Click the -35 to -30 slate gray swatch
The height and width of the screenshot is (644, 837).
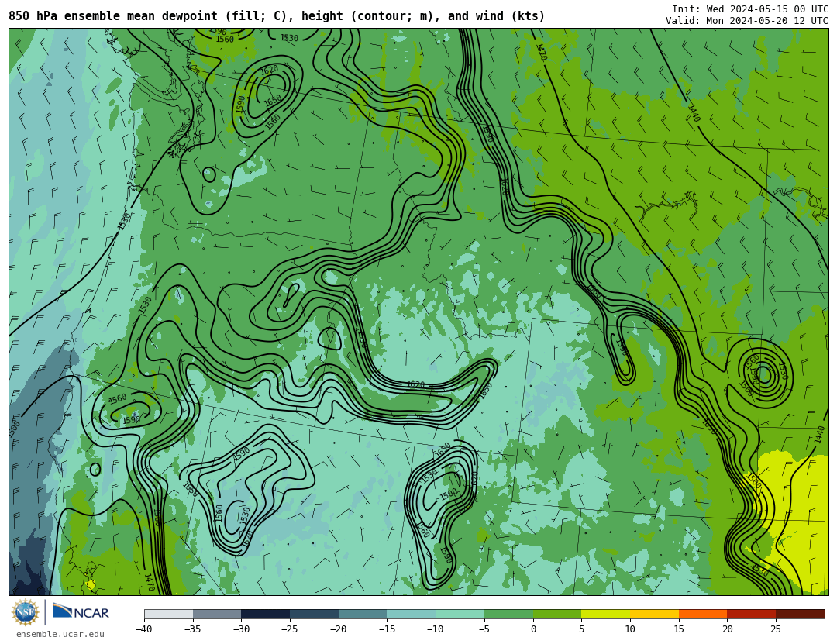tap(217, 614)
